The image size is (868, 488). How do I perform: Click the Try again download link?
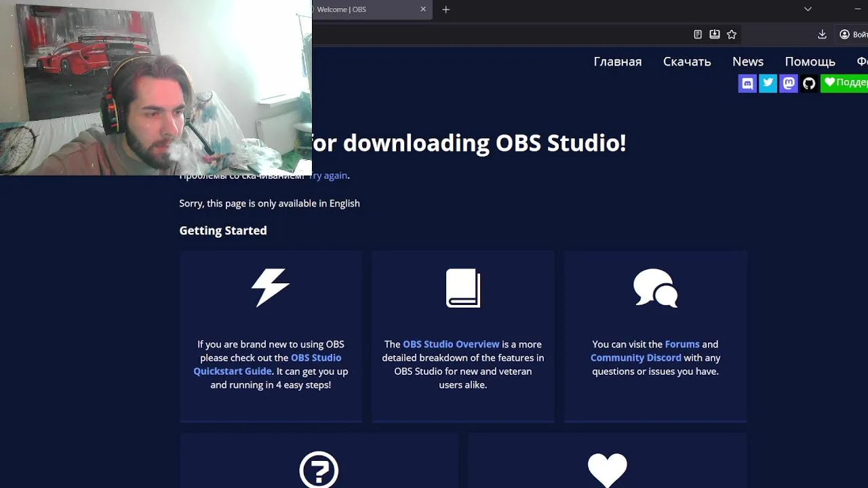coord(329,176)
